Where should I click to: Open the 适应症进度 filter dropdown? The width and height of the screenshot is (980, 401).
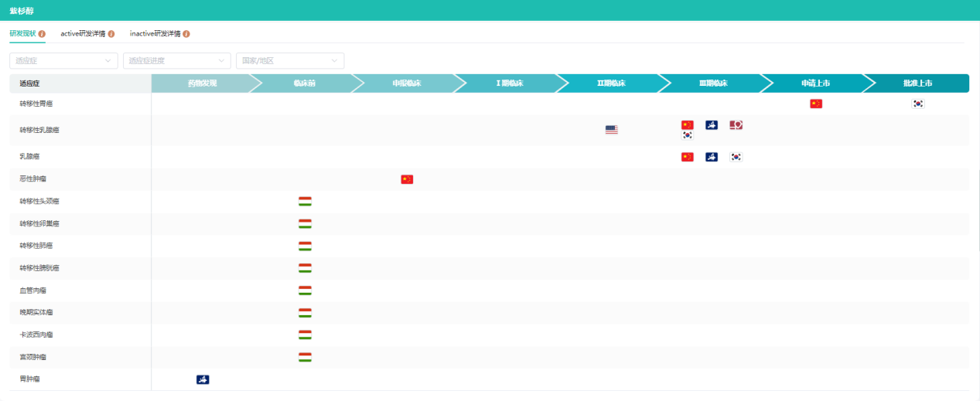(x=177, y=60)
